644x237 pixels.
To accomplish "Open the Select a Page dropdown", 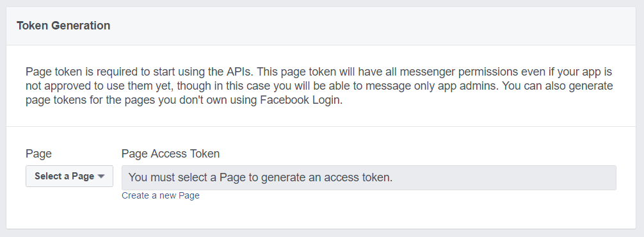I will [x=69, y=176].
